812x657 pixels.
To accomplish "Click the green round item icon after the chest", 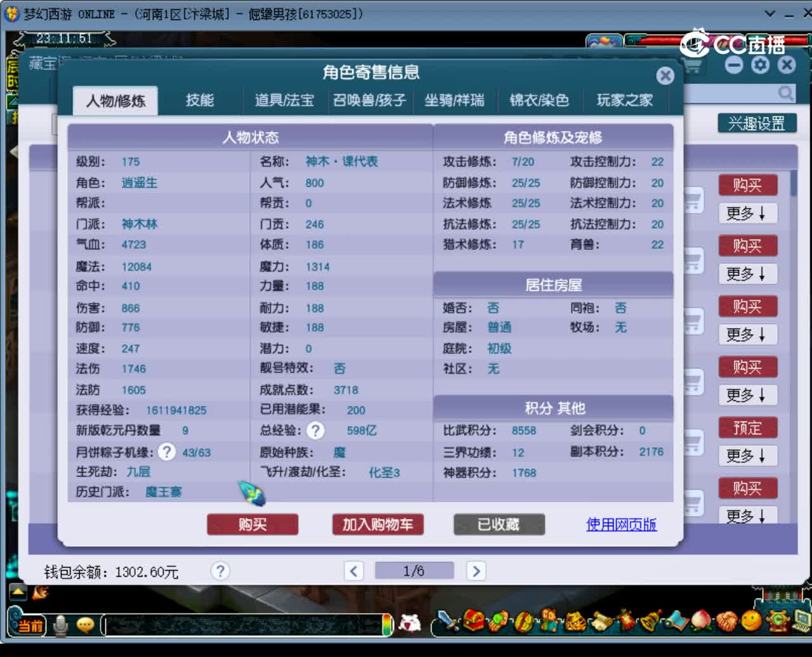I will click(x=499, y=620).
